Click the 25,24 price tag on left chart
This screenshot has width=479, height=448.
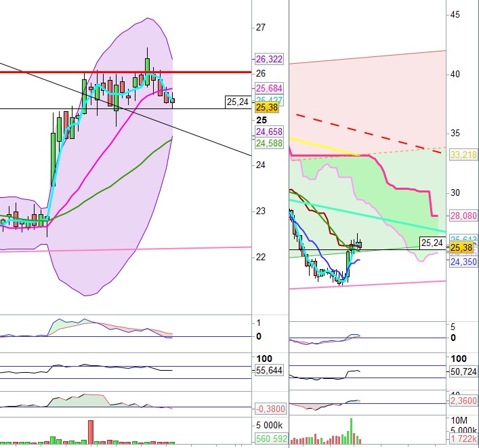(x=237, y=102)
